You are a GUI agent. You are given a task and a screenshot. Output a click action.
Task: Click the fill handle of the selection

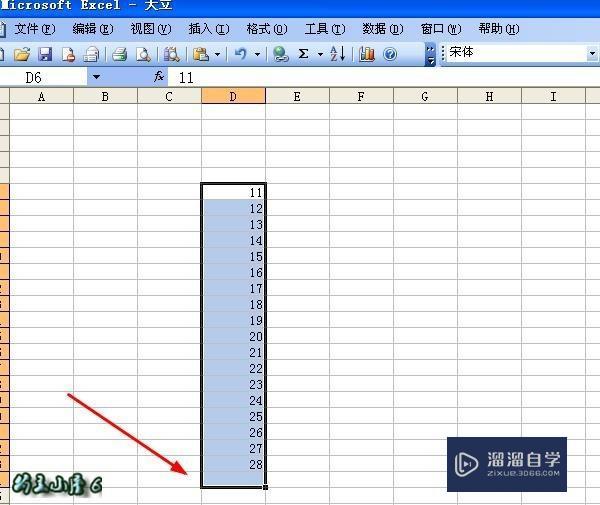(x=266, y=487)
